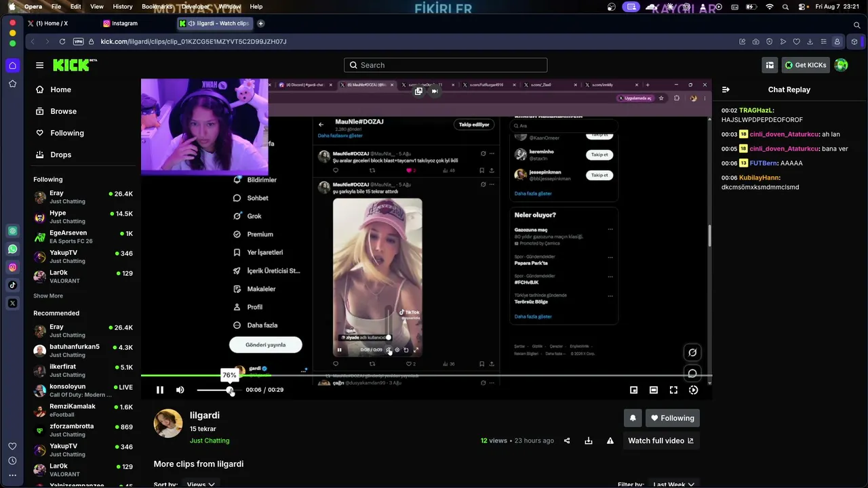Collapse the Chat Replay panel
868x488 pixels.
click(726, 89)
